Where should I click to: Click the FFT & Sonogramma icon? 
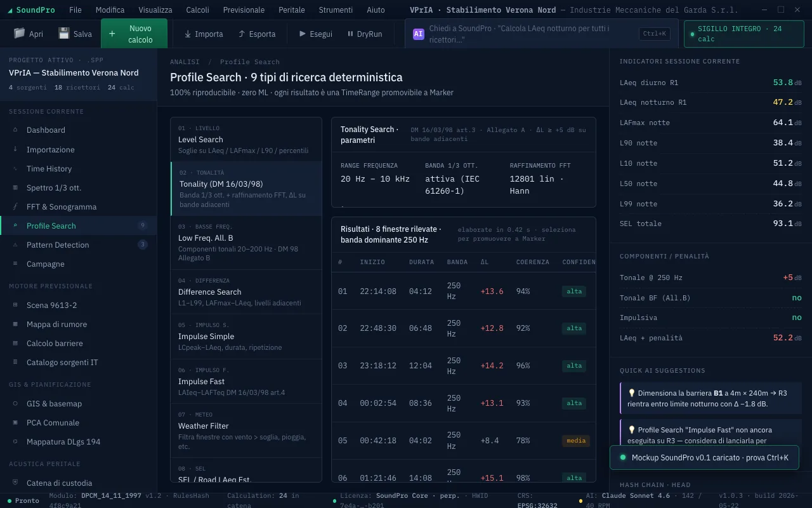15,206
